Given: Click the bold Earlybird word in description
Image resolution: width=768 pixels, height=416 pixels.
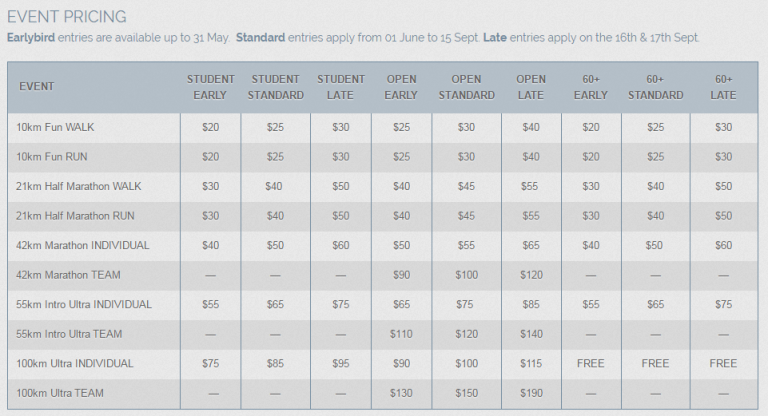Looking at the screenshot, I should 31,38.
